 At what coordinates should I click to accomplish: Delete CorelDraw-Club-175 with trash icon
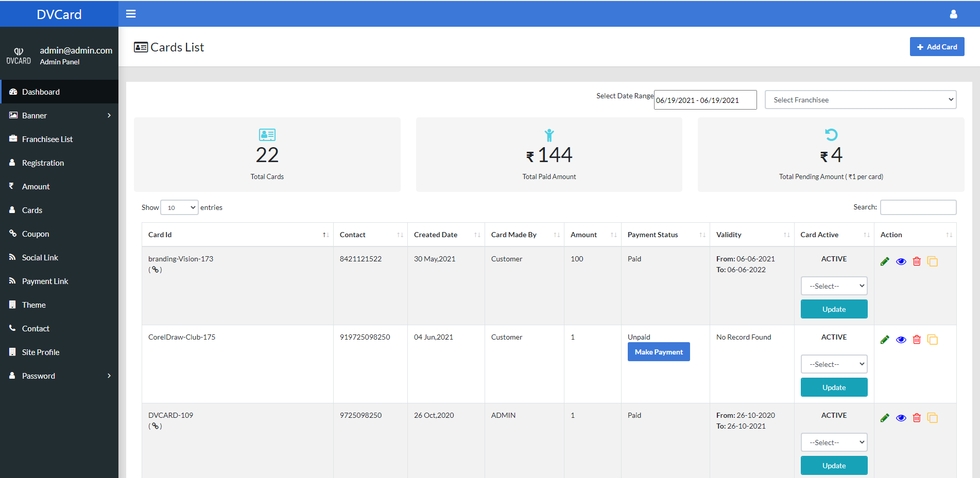pyautogui.click(x=917, y=340)
